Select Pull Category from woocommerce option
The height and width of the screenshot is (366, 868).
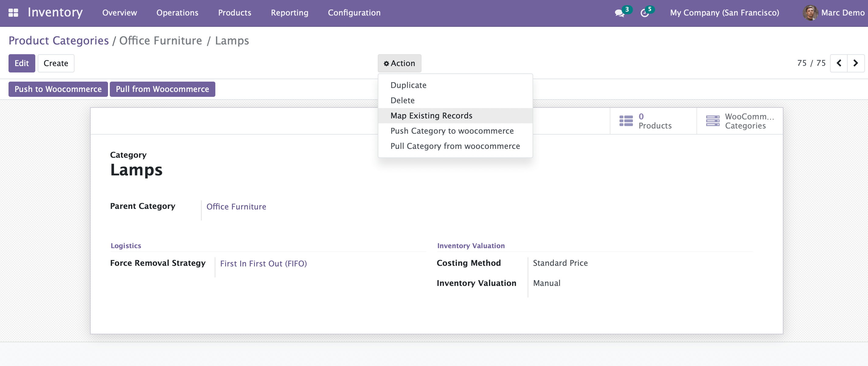455,146
